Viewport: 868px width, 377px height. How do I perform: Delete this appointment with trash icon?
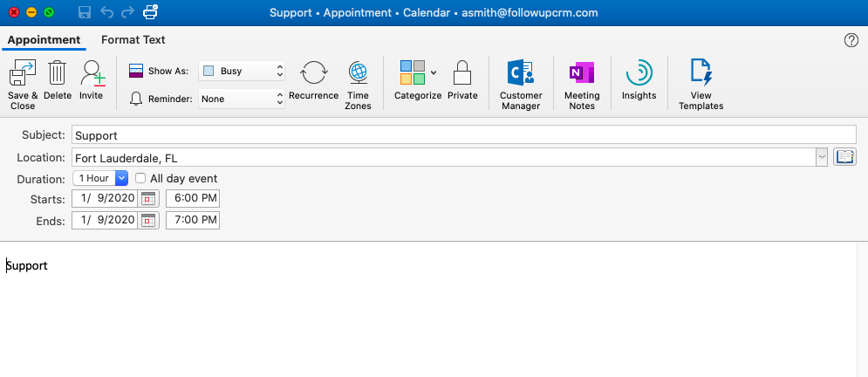57,72
